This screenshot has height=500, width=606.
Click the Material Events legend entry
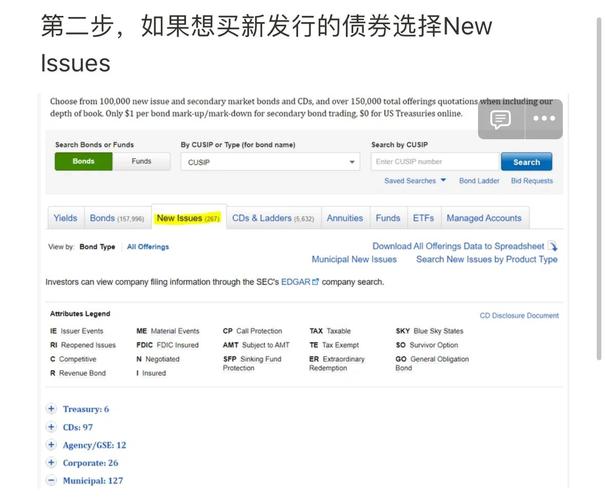pyautogui.click(x=168, y=331)
